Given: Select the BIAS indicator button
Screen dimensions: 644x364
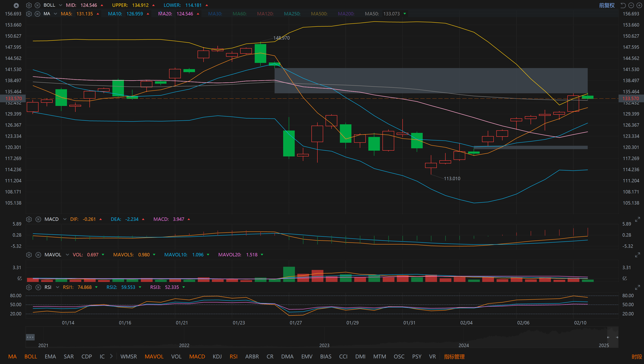Looking at the screenshot, I should point(325,356).
